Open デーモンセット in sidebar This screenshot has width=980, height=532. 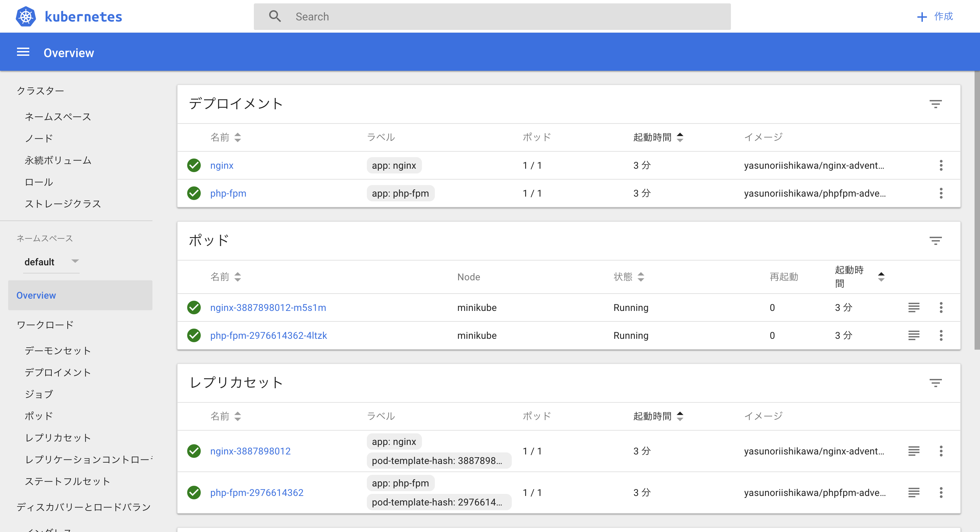tap(58, 350)
